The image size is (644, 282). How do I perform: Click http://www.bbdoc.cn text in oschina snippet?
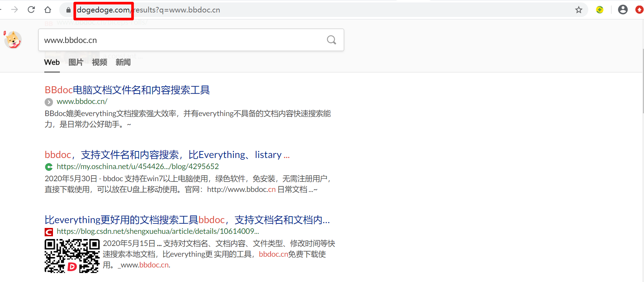[x=242, y=190]
